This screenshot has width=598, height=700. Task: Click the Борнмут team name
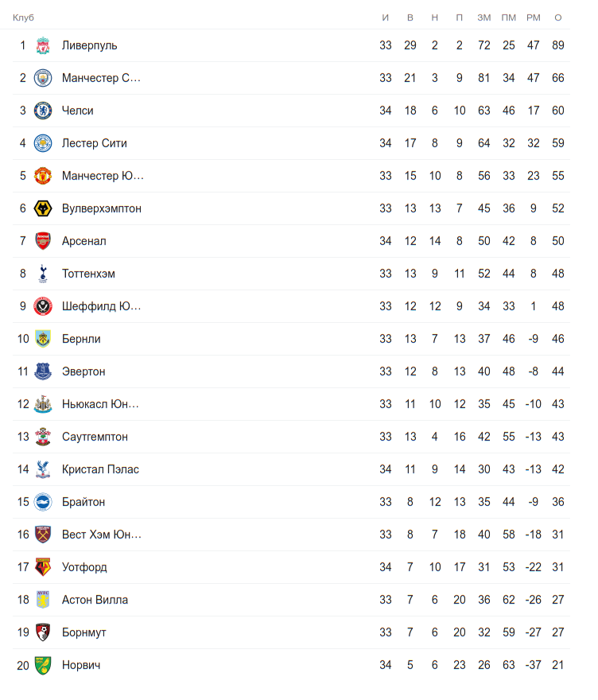click(x=83, y=632)
